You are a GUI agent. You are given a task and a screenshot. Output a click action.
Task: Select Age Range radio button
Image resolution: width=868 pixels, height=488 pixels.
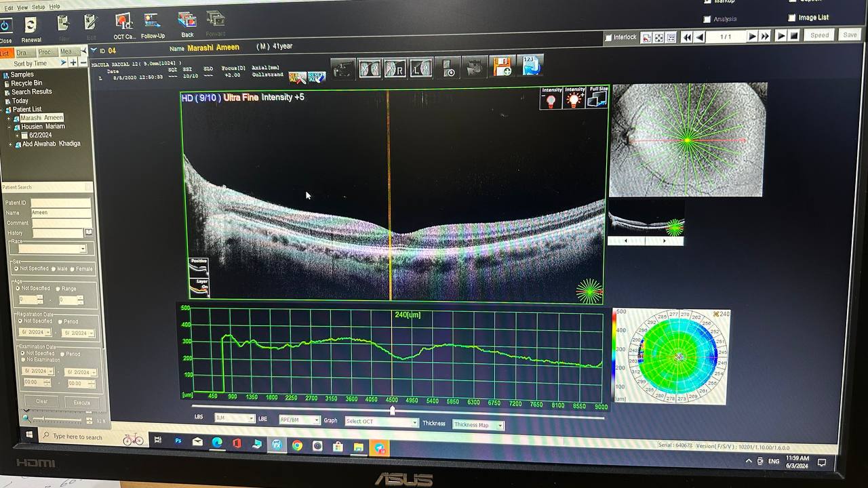coord(58,289)
